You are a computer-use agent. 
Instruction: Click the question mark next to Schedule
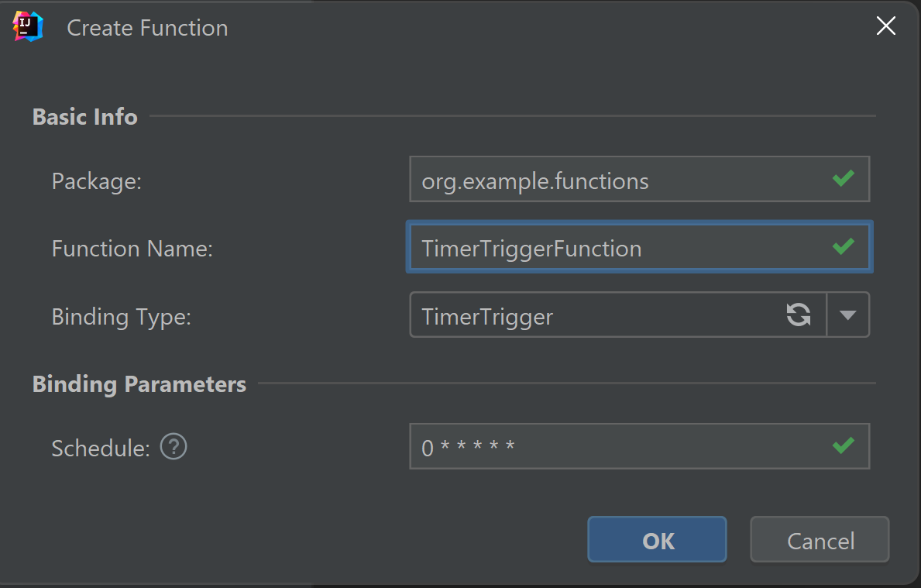point(173,447)
